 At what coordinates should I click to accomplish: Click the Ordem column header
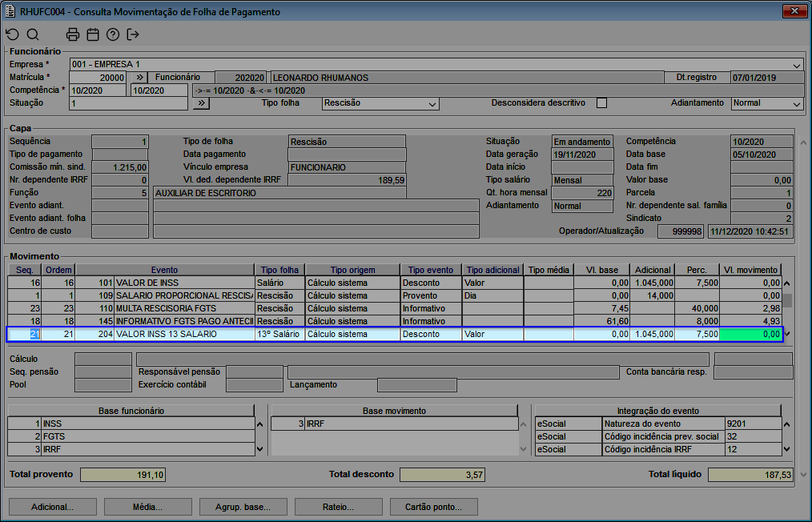coord(58,270)
